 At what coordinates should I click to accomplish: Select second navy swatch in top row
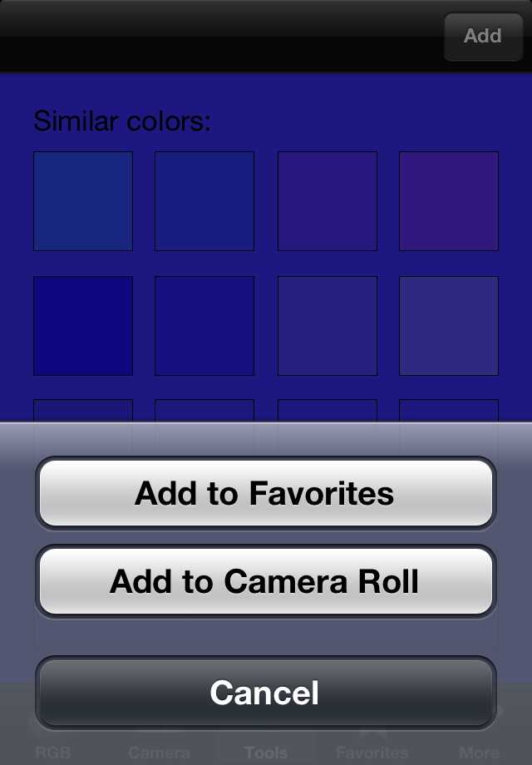point(204,201)
